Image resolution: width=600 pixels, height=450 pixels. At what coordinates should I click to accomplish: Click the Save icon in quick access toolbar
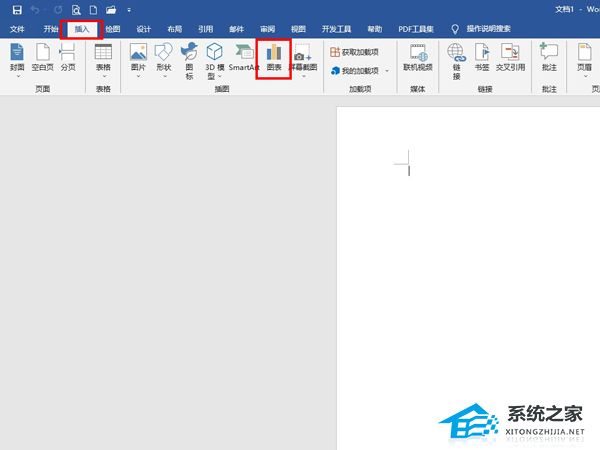click(17, 10)
